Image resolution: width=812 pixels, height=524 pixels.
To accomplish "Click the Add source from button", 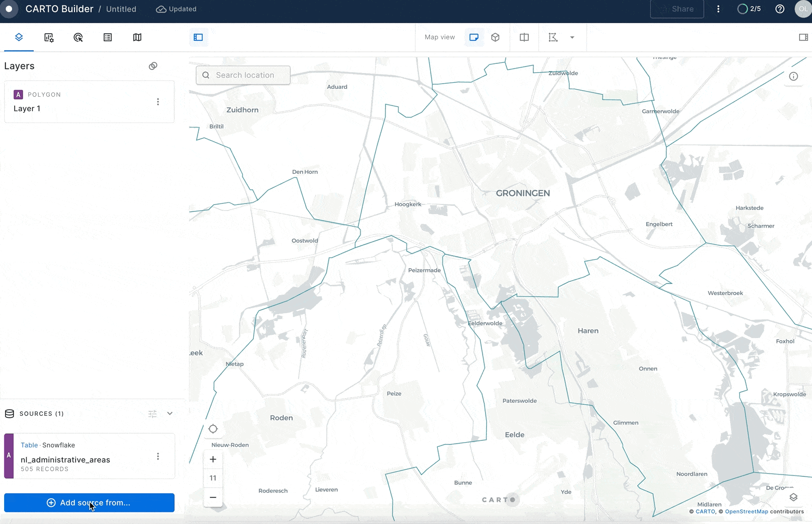I will click(x=89, y=503).
